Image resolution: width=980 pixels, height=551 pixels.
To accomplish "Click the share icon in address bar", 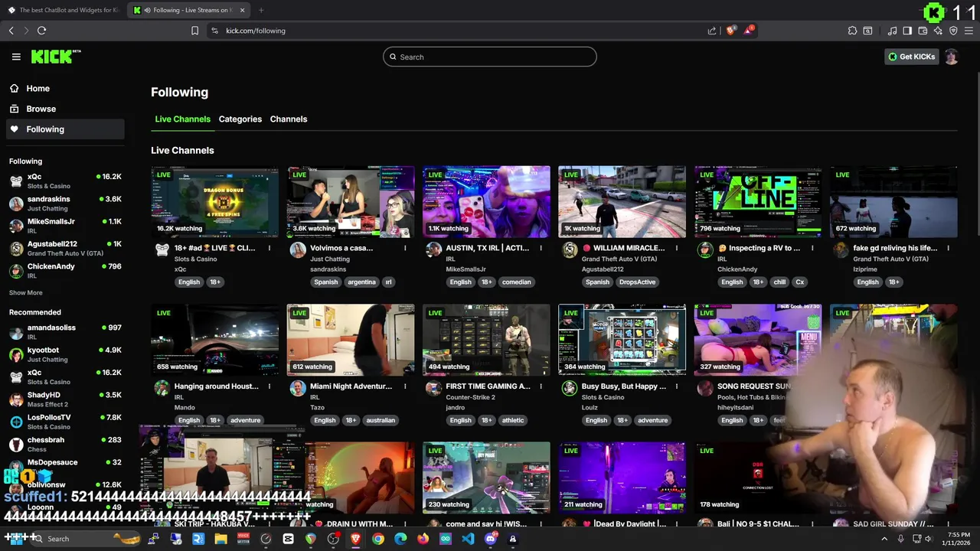I will (x=712, y=31).
